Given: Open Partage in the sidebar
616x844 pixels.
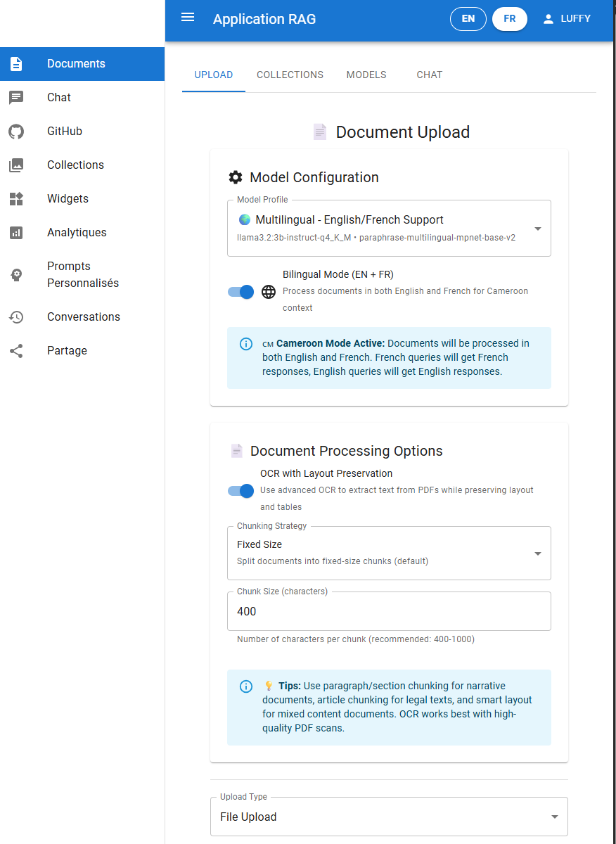Looking at the screenshot, I should (x=82, y=351).
